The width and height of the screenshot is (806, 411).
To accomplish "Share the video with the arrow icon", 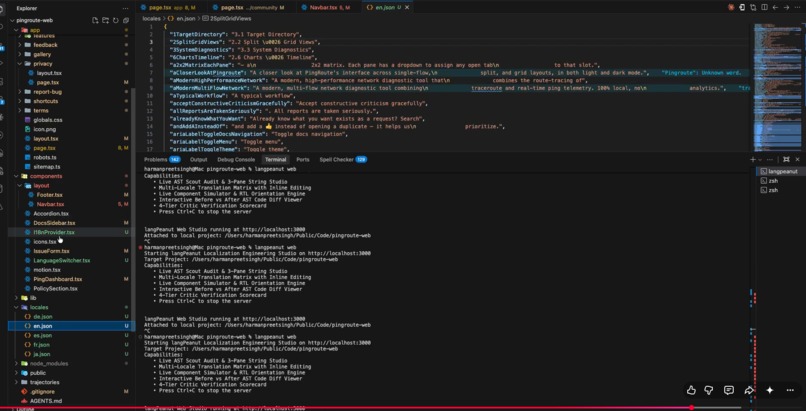I will 749,390.
